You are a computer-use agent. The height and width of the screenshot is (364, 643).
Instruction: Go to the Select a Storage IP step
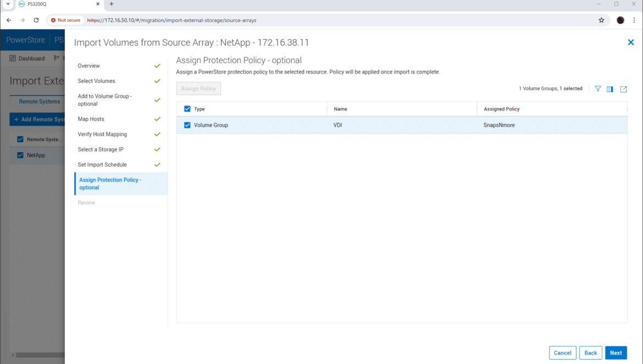(101, 149)
